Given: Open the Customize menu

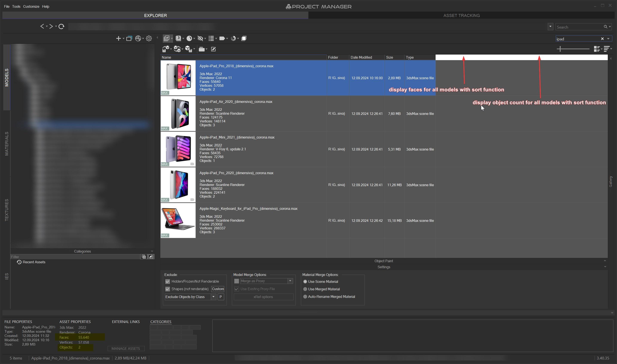Looking at the screenshot, I should (31, 6).
